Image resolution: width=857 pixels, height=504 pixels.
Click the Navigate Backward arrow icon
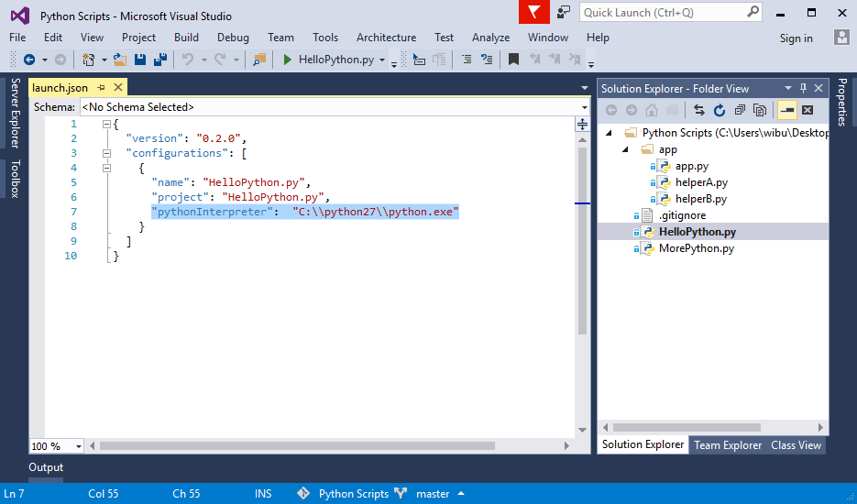pos(29,60)
